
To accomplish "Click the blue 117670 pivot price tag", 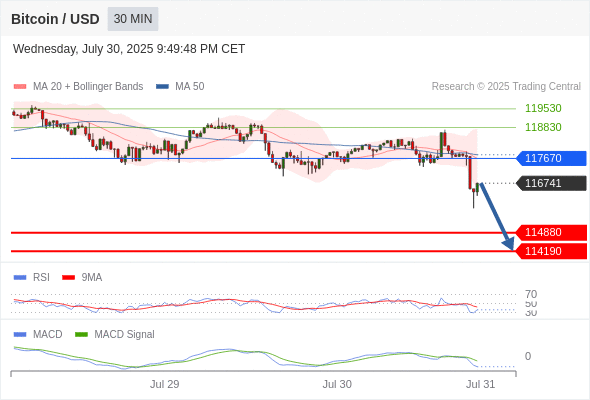I will pos(551,158).
